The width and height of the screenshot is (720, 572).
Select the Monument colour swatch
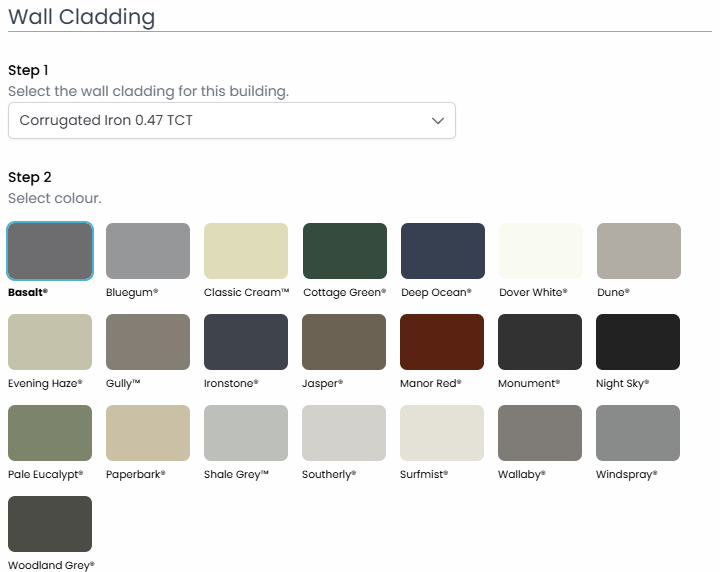(540, 342)
